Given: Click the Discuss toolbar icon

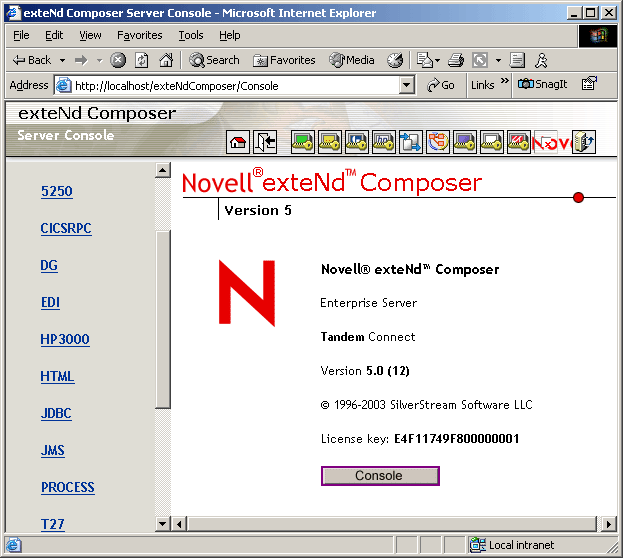Looking at the screenshot, I should click(517, 60).
